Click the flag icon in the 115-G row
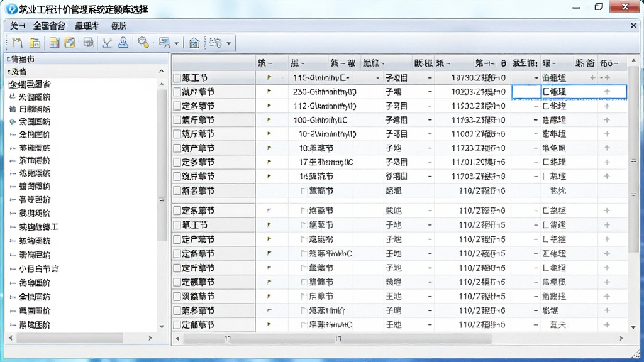This screenshot has width=644, height=362. pyautogui.click(x=269, y=77)
